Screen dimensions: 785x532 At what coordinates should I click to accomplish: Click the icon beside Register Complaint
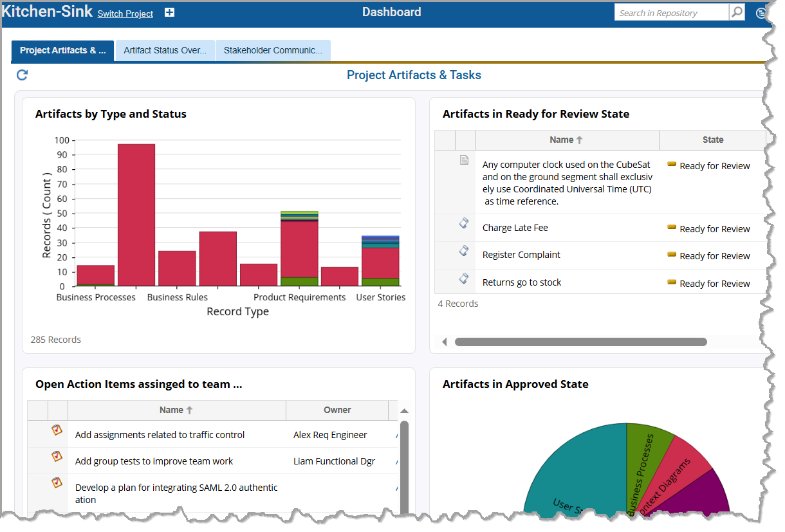[464, 250]
